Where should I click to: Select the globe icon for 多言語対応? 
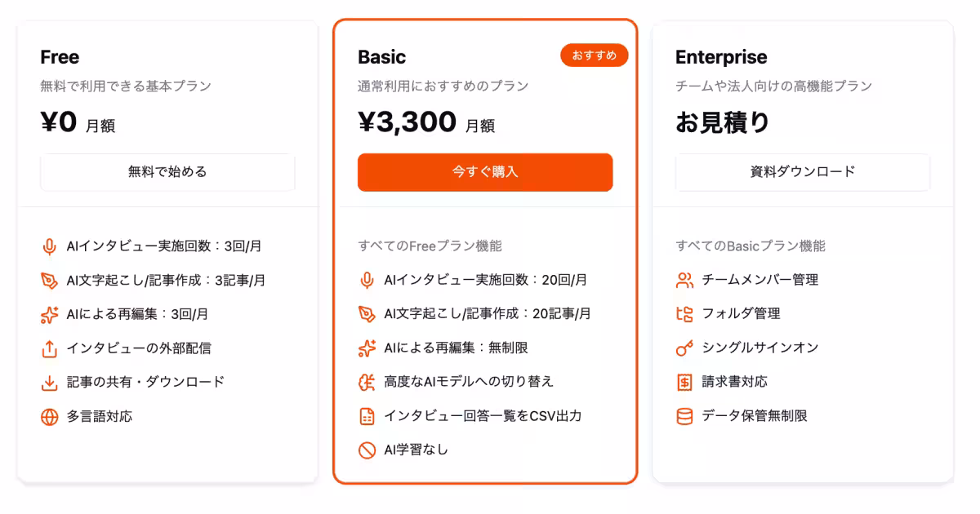click(48, 416)
